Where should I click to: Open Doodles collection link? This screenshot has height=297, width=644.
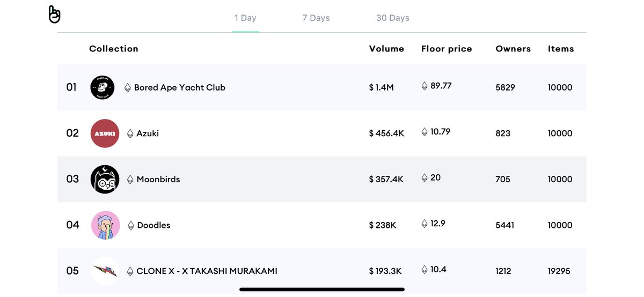tap(153, 225)
